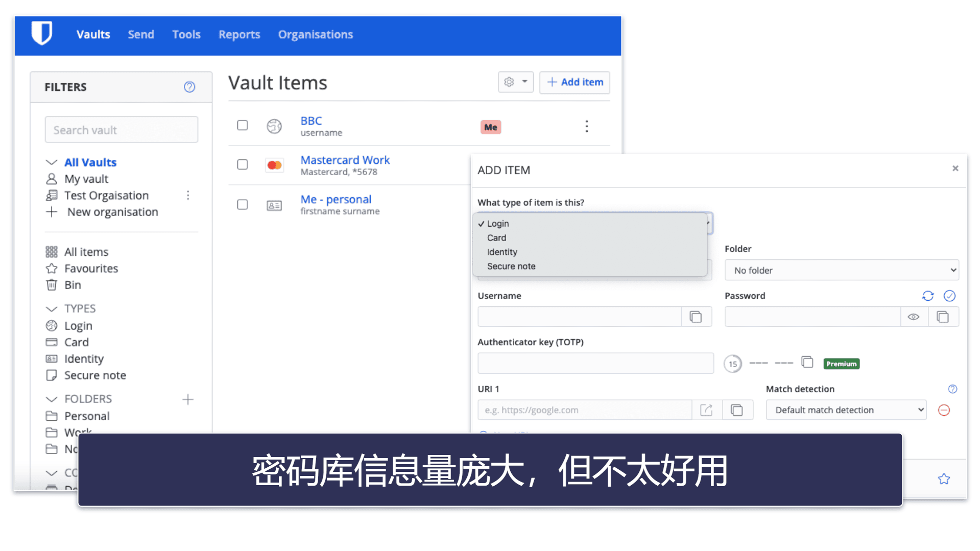Open the Vaults tab
This screenshot has height=551, width=980.
pos(93,34)
